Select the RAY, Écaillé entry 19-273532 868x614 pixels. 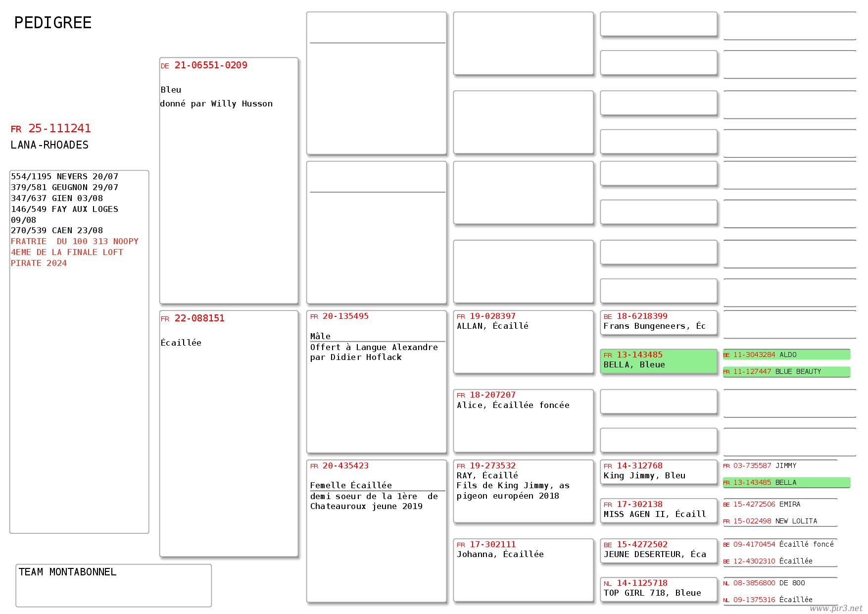click(523, 491)
